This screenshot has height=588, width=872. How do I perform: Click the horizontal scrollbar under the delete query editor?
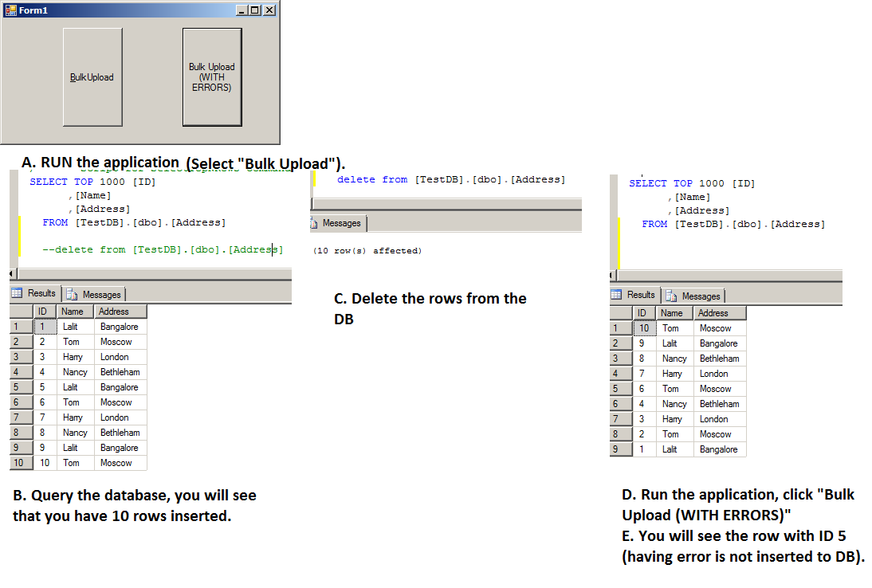[446, 203]
